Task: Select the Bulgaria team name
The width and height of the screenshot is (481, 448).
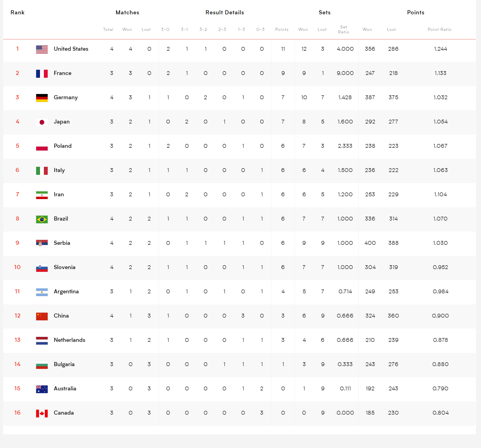Action: [64, 364]
